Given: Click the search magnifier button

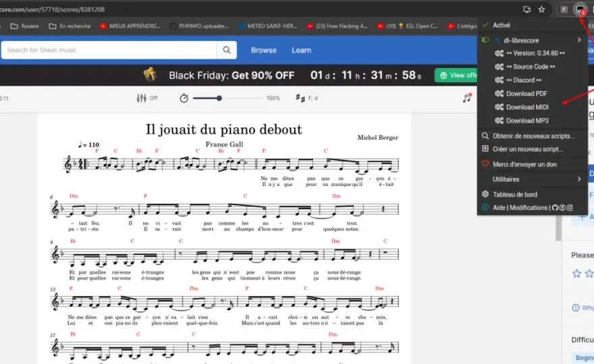Looking at the screenshot, I should [227, 50].
